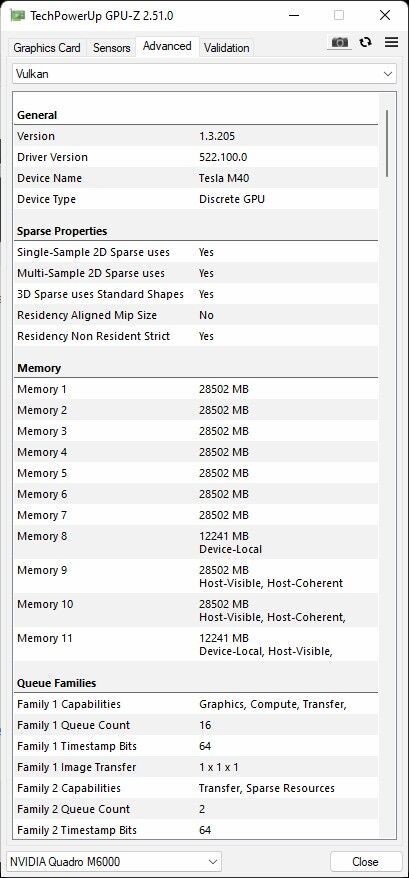The image size is (409, 878).
Task: Select the Advanced tab
Action: point(167,46)
